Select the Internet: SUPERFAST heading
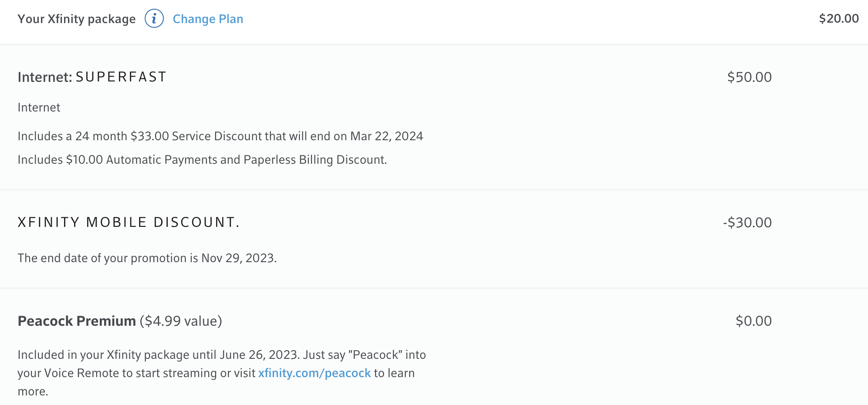 pos(92,77)
